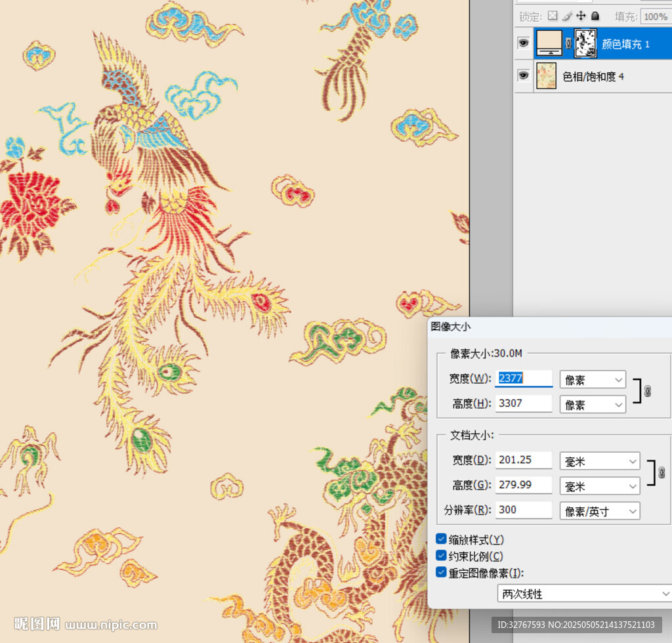Click the color fill swatch thumbnail of 颜色填充 1
This screenshot has width=672, height=643.
549,43
